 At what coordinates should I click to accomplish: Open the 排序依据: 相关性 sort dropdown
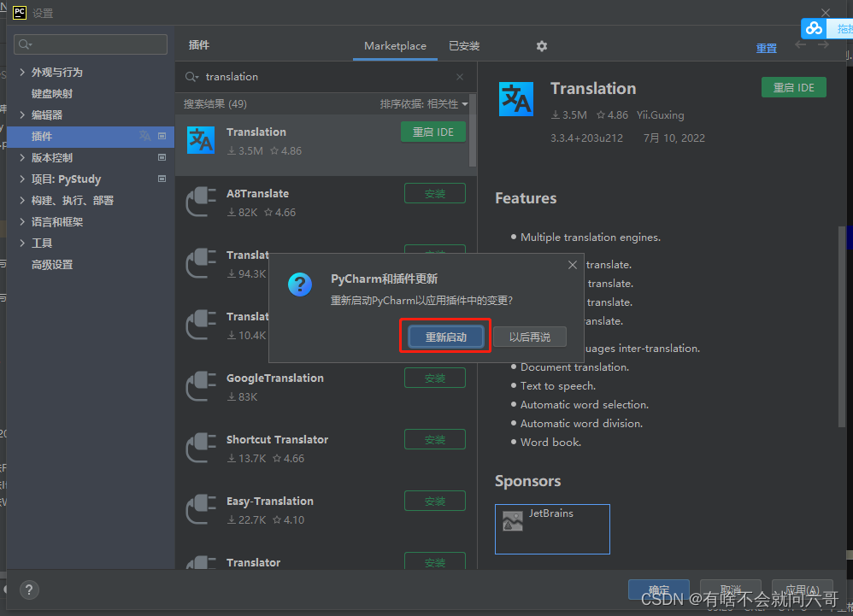[x=424, y=104]
